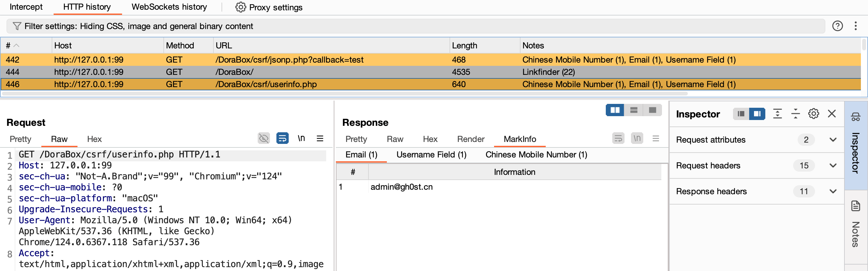Image resolution: width=868 pixels, height=271 pixels.
Task: Switch to WebSockets history tab
Action: tap(169, 7)
